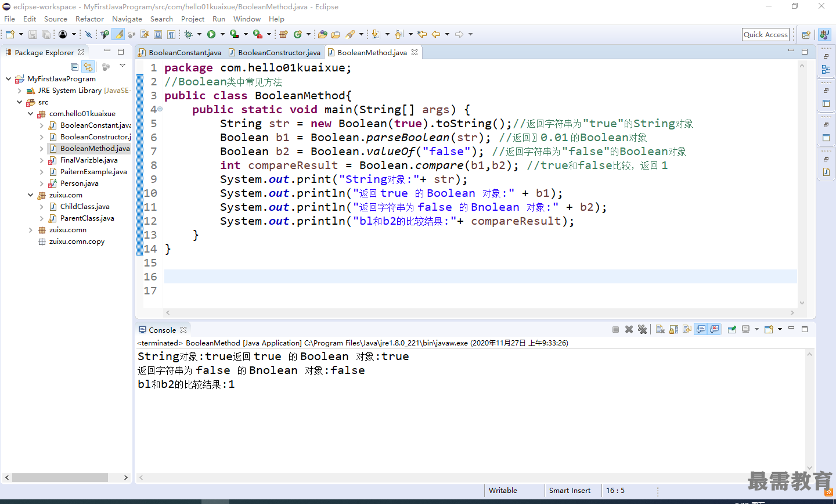Toggle Show Whitespace Characters icon
836x504 pixels.
coord(171,34)
